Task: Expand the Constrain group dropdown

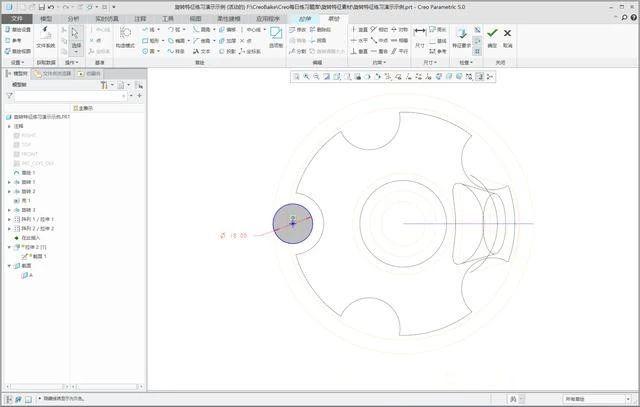Action: point(379,62)
